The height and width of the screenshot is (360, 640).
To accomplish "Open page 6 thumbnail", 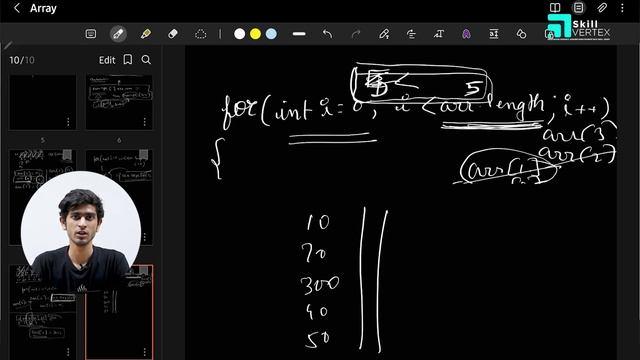I will point(119,198).
